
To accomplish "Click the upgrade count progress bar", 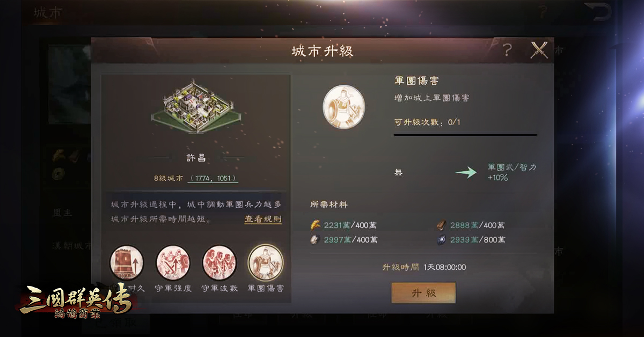I will [465, 135].
